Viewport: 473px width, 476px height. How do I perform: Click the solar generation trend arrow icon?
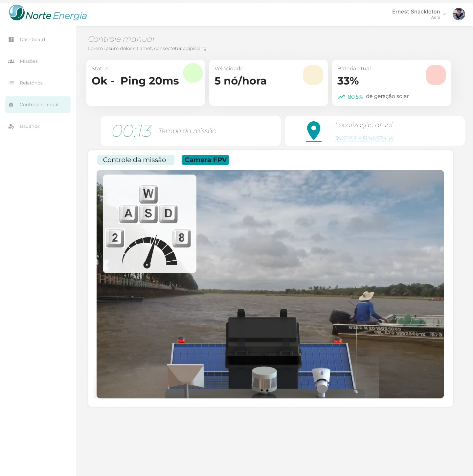tap(341, 97)
